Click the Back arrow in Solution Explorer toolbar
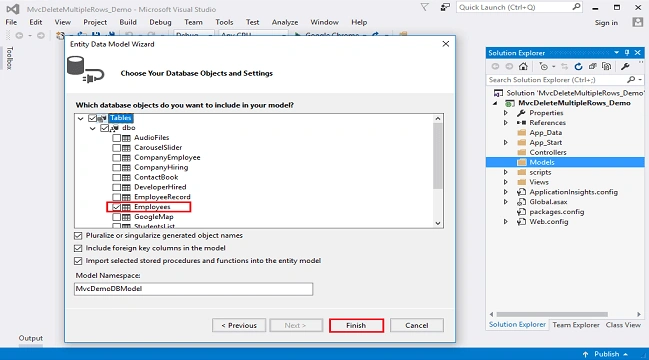649x360 pixels. 495,66
